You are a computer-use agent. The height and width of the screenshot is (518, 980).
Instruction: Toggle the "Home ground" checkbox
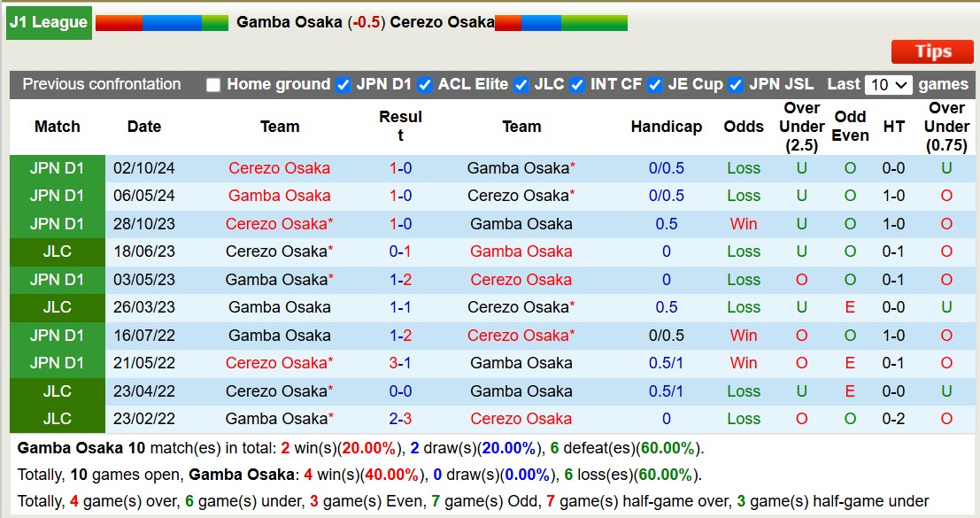pos(212,85)
